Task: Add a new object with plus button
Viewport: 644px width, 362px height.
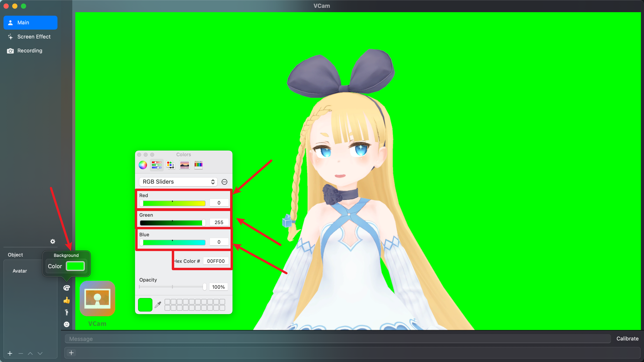Action: [10, 353]
